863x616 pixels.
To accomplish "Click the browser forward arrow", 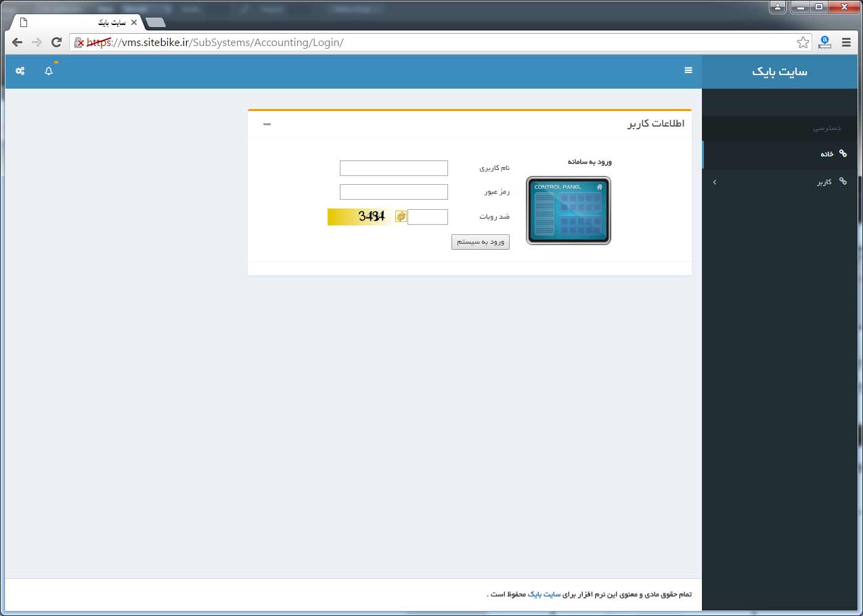I will pos(37,42).
